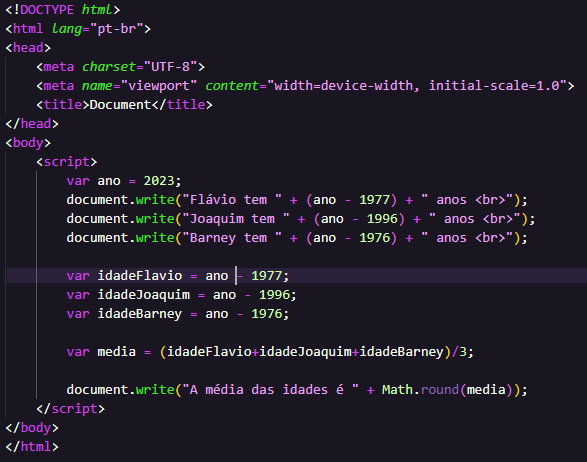The width and height of the screenshot is (587, 462).
Task: Click the closing script tag
Action: tap(70, 409)
